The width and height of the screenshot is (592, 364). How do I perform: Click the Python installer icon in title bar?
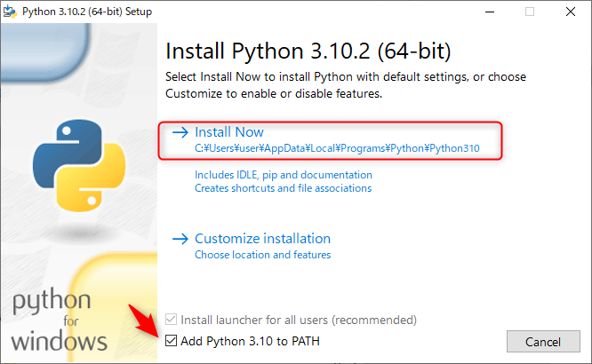coord(10,12)
